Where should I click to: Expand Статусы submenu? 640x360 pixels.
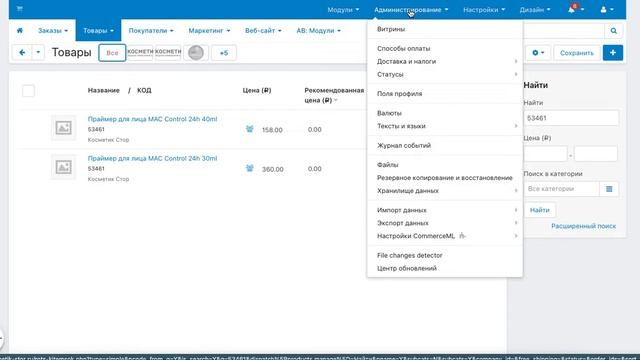point(445,75)
